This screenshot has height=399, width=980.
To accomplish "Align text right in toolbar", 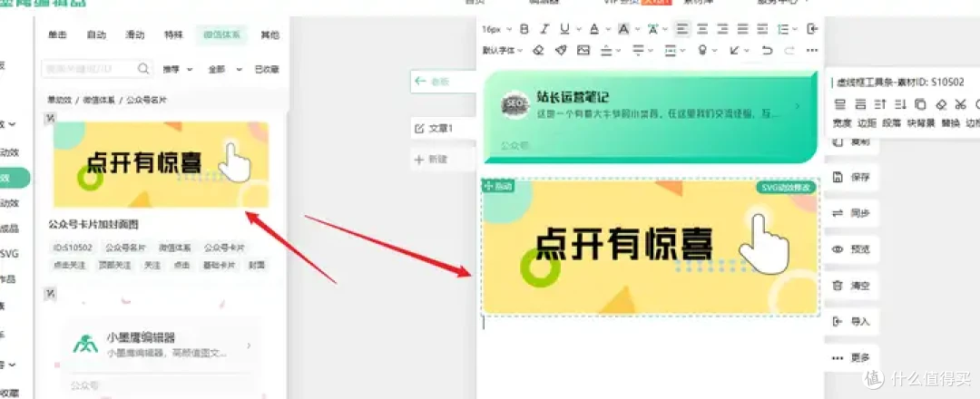I will 722,29.
